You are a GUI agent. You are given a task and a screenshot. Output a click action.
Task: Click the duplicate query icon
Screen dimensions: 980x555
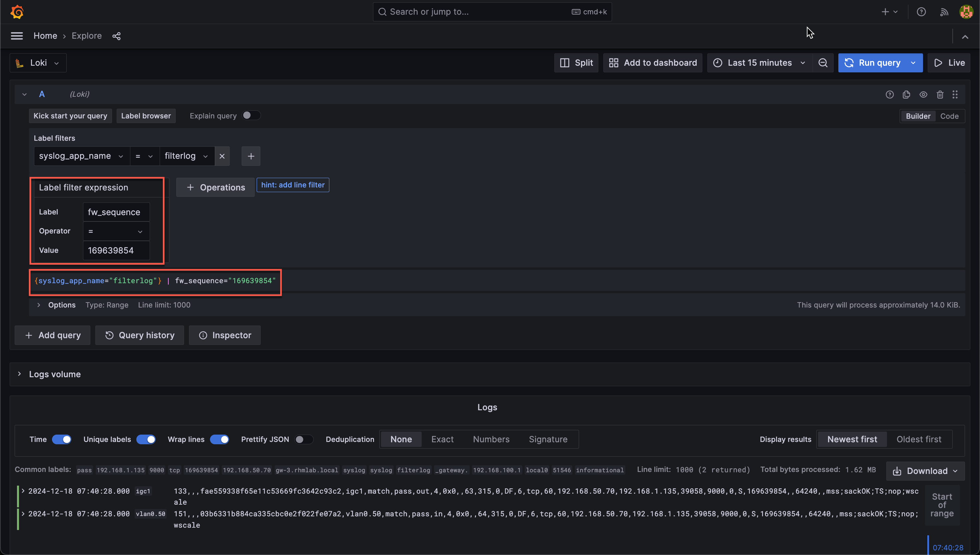(906, 94)
